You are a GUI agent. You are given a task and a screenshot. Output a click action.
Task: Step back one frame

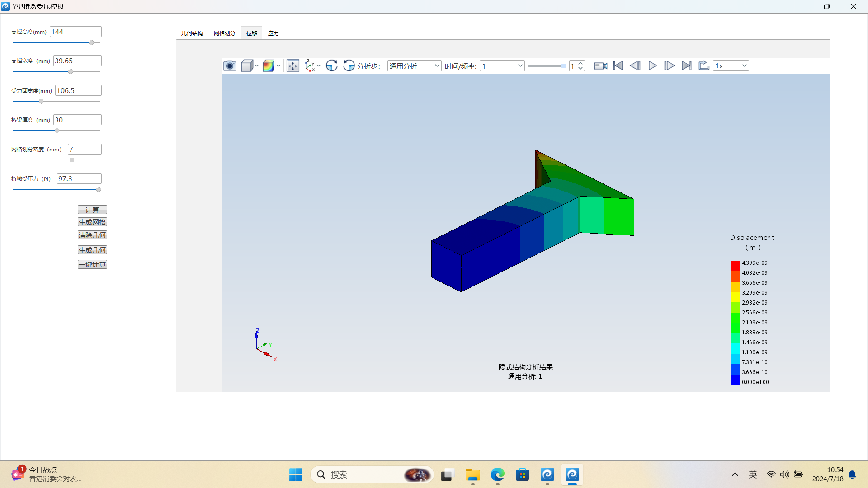pyautogui.click(x=635, y=66)
